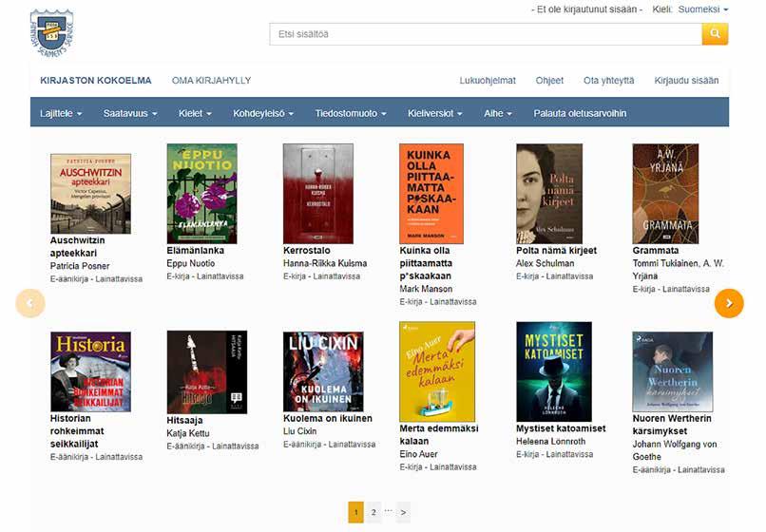Click the Kerrostalo title link

tap(307, 251)
